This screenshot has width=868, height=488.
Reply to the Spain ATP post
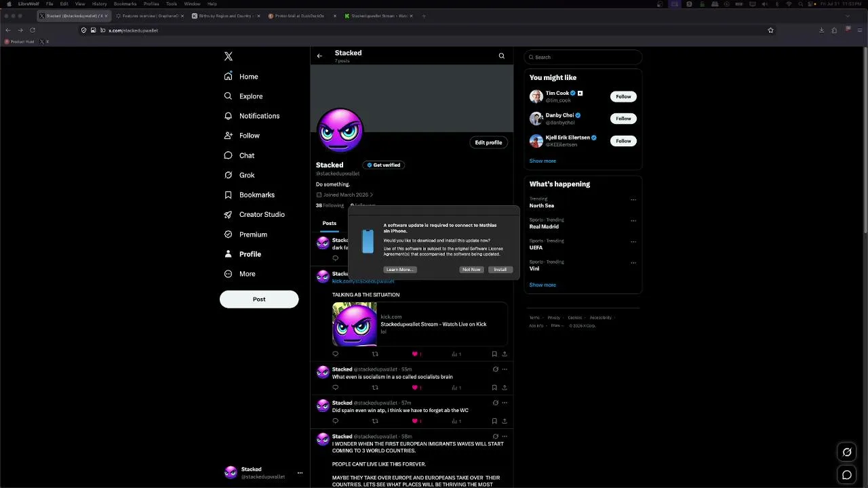coord(335,421)
